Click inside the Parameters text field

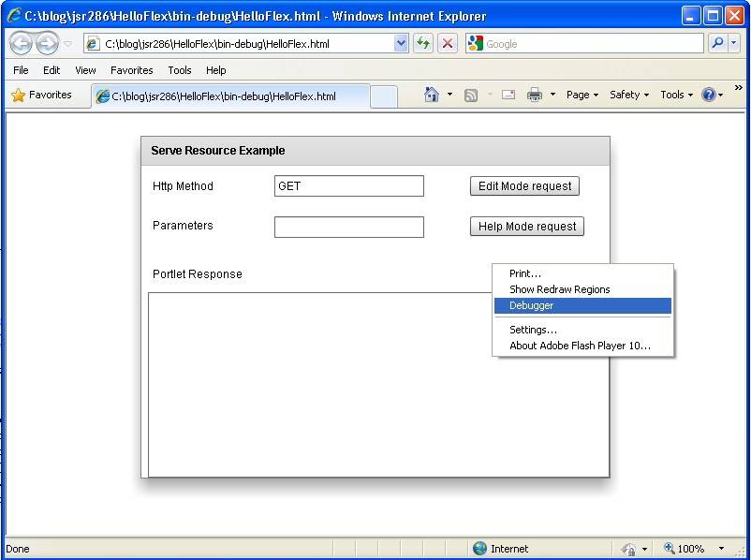click(349, 227)
